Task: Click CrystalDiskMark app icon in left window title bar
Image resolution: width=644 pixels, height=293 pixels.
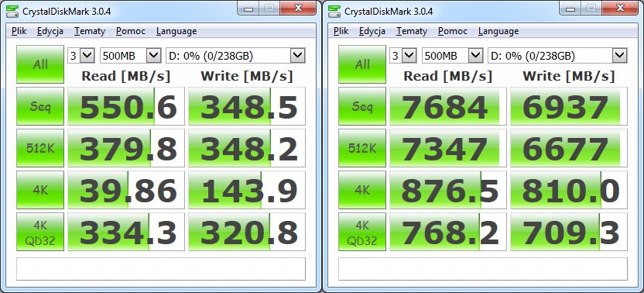Action: pos(12,11)
